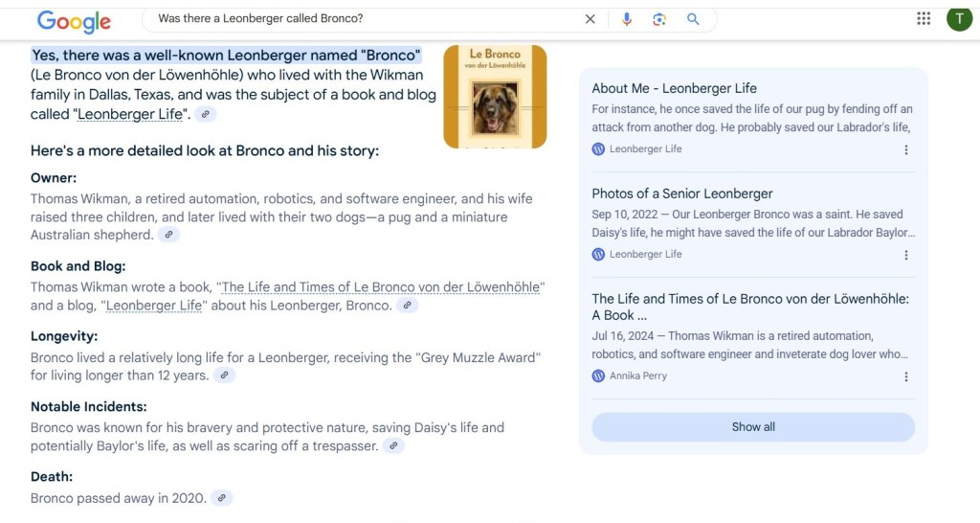This screenshot has height=523, width=980.
Task: Click the source link icon after the first "Leonberger Life" summary
Action: (x=205, y=115)
